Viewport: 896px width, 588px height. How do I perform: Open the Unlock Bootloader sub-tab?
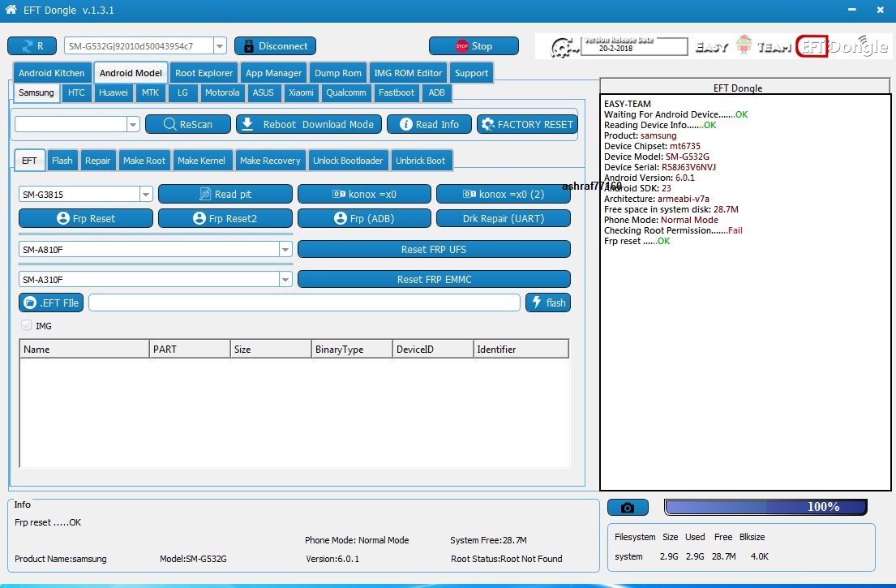click(348, 161)
